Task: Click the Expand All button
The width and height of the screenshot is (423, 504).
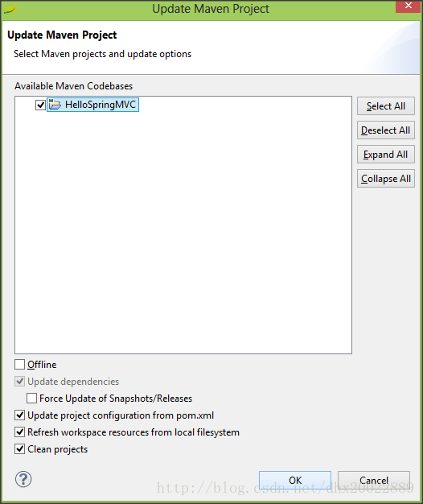Action: 386,155
